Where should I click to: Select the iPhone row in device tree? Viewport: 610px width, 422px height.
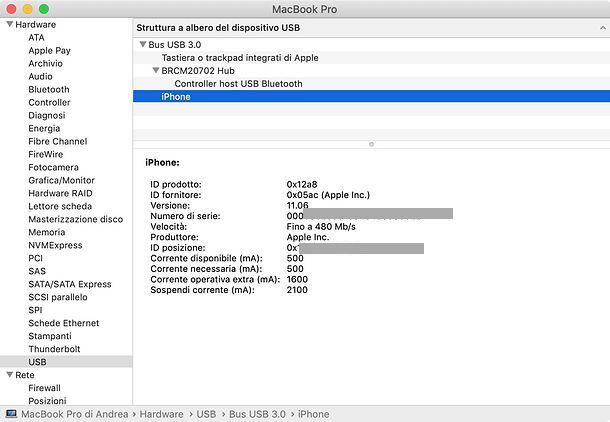pyautogui.click(x=372, y=96)
